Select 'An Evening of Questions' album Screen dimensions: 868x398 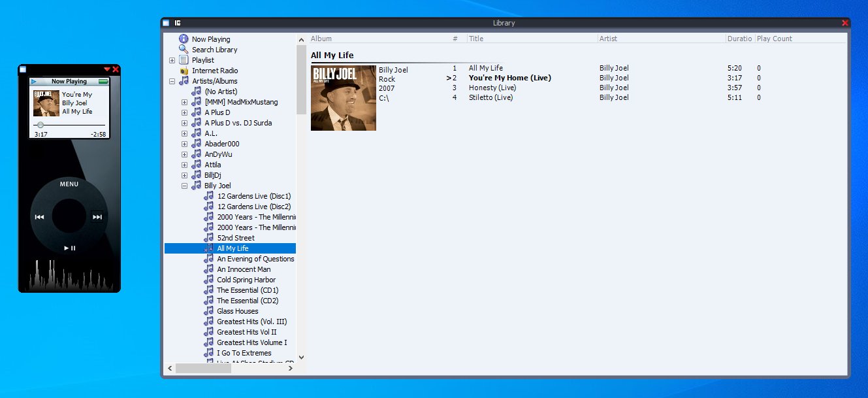click(x=255, y=259)
